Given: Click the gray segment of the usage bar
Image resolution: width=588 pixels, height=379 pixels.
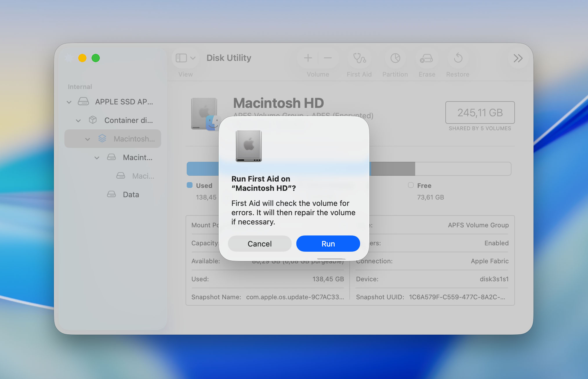Looking at the screenshot, I should click(393, 169).
